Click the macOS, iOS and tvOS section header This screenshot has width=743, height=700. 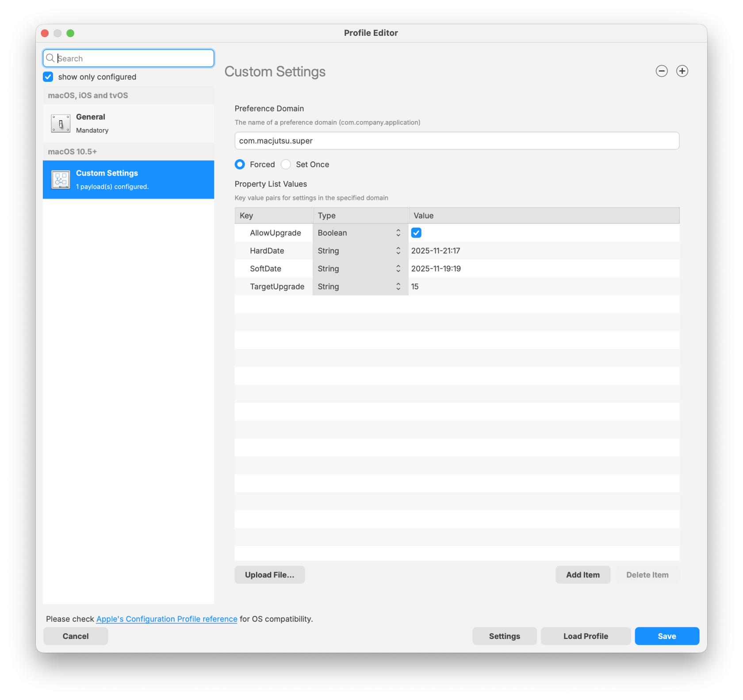point(128,96)
